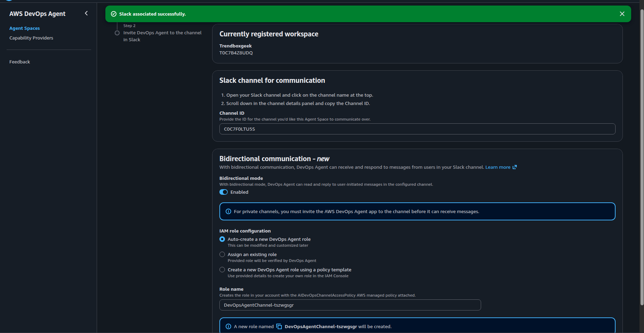Toggle the Bidirectional mode Enabled switch
The image size is (644, 333).
224,192
